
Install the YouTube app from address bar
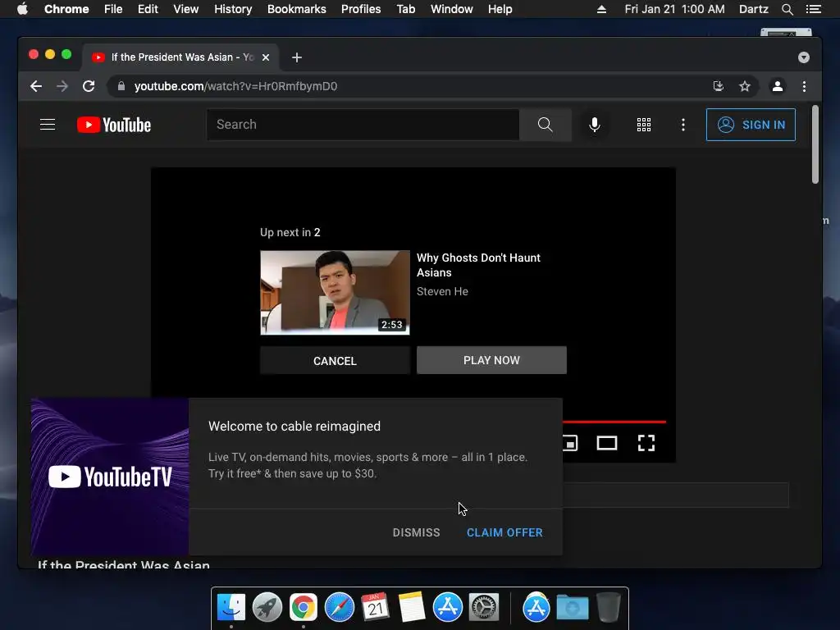coord(719,86)
